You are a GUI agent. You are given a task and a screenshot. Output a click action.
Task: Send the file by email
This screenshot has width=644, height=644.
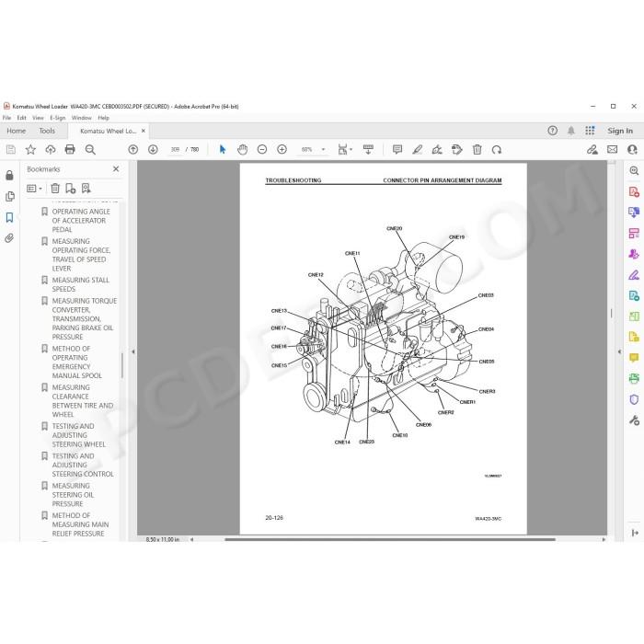pos(612,149)
